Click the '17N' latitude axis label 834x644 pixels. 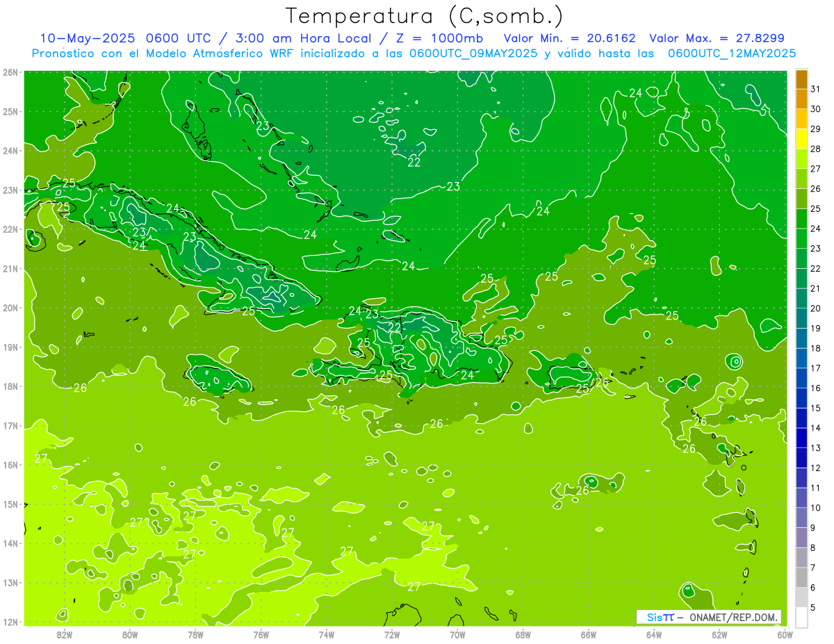tap(10, 425)
